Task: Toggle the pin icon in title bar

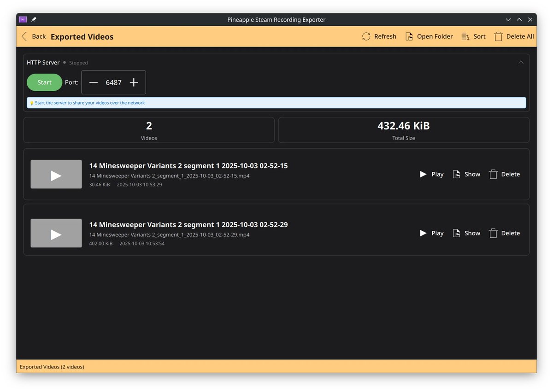Action: coord(34,19)
